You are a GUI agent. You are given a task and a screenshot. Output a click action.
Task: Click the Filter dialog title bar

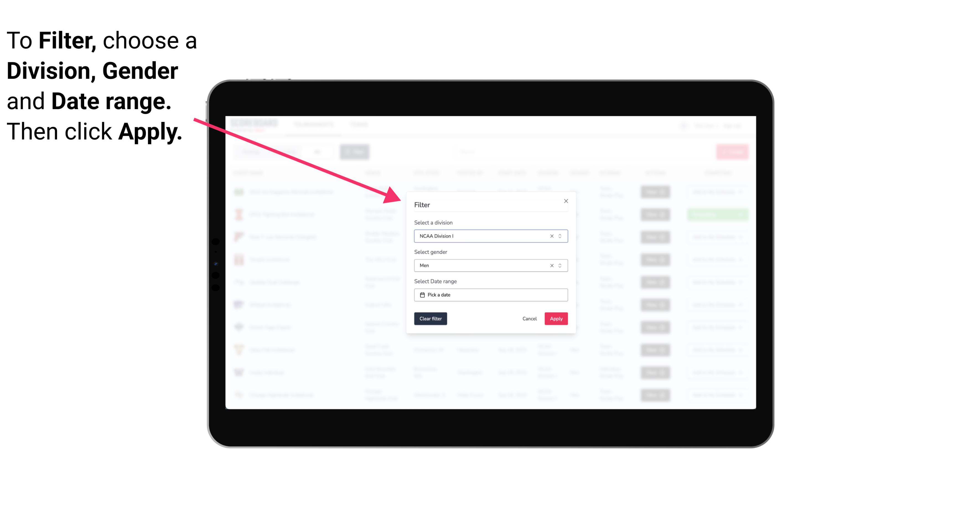490,204
